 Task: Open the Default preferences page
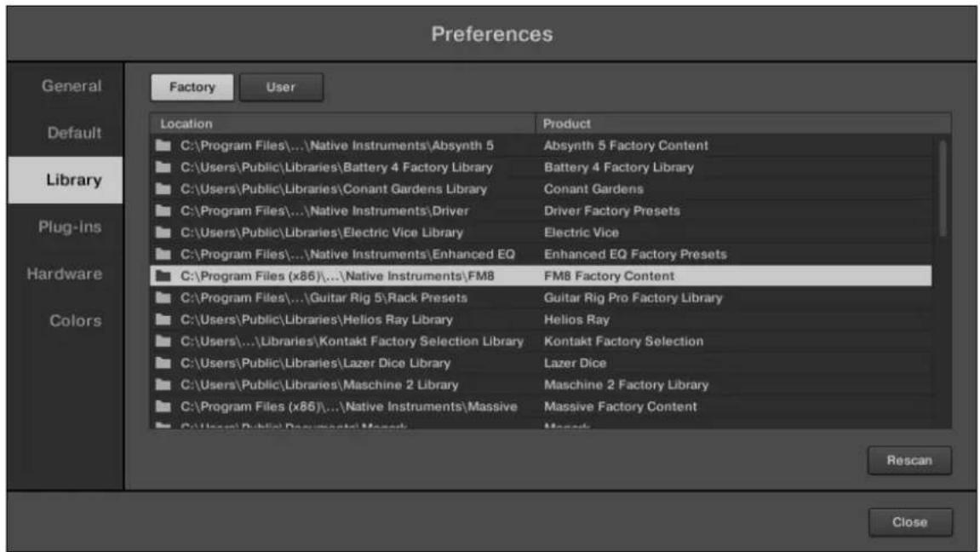74,133
